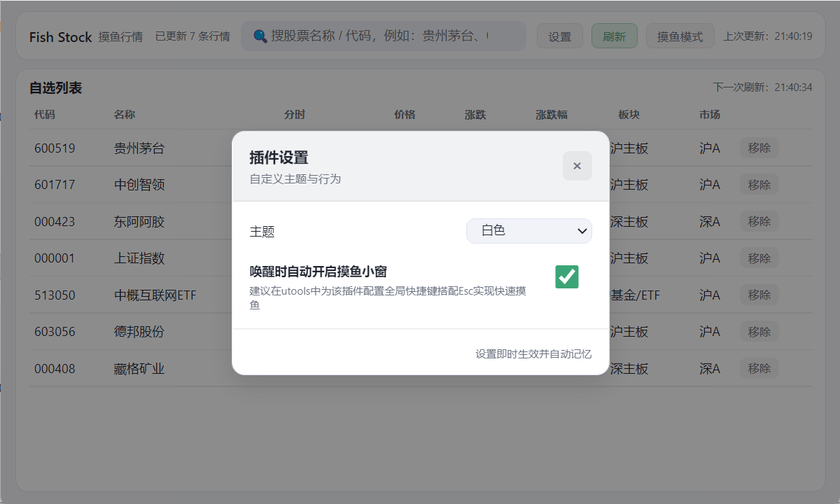This screenshot has width=840, height=504.
Task: Remove 藏格矿业 from watchlist
Action: (x=759, y=368)
